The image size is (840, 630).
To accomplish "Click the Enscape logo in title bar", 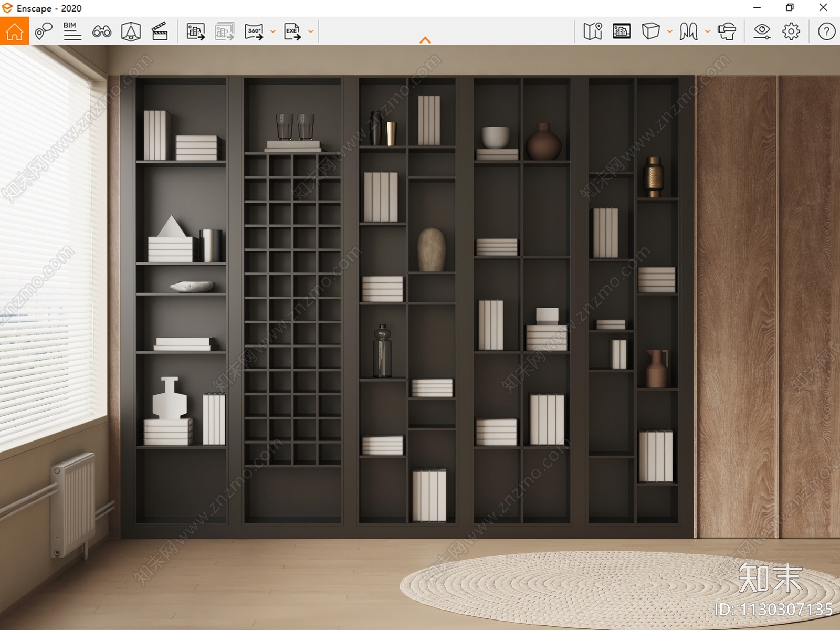I will (7, 8).
